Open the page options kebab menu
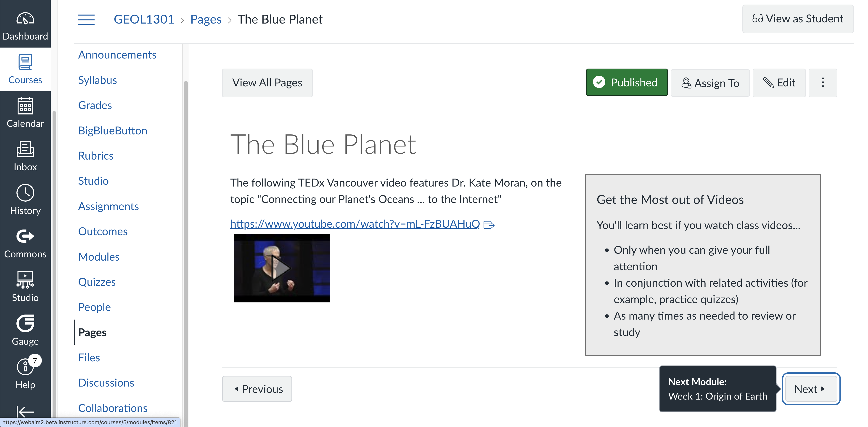The image size is (868, 427). click(x=823, y=82)
